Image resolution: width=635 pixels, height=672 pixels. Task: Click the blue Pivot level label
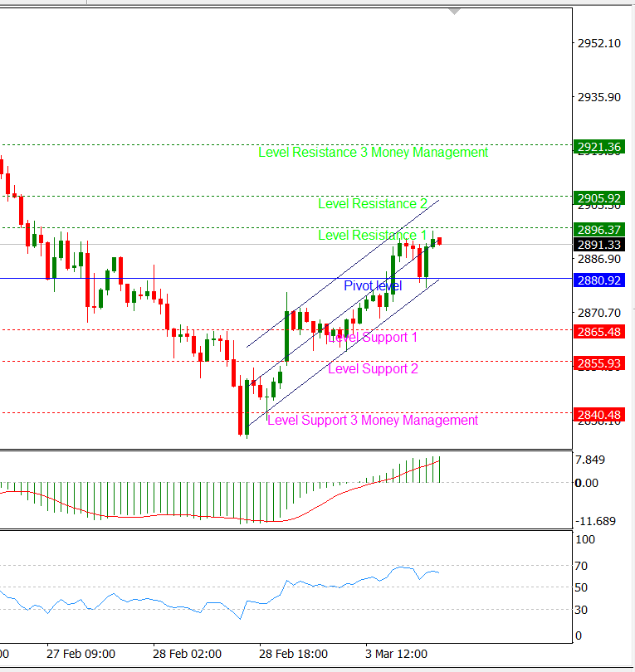(x=373, y=286)
